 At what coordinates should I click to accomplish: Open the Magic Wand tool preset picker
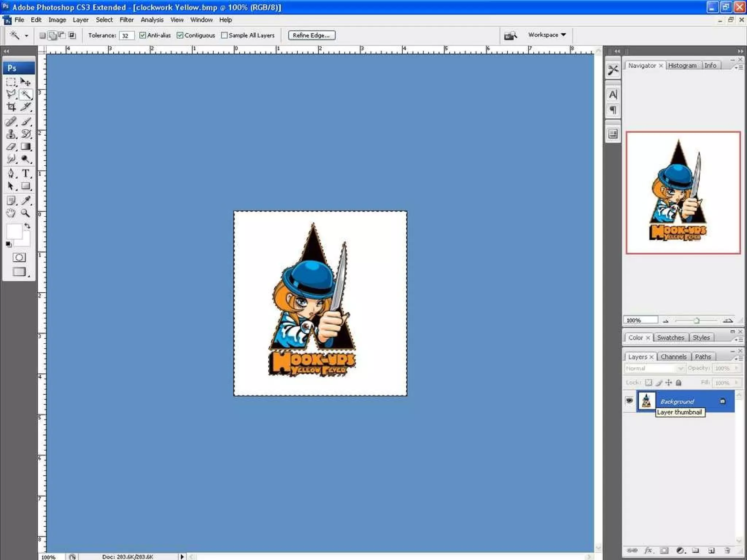point(26,36)
